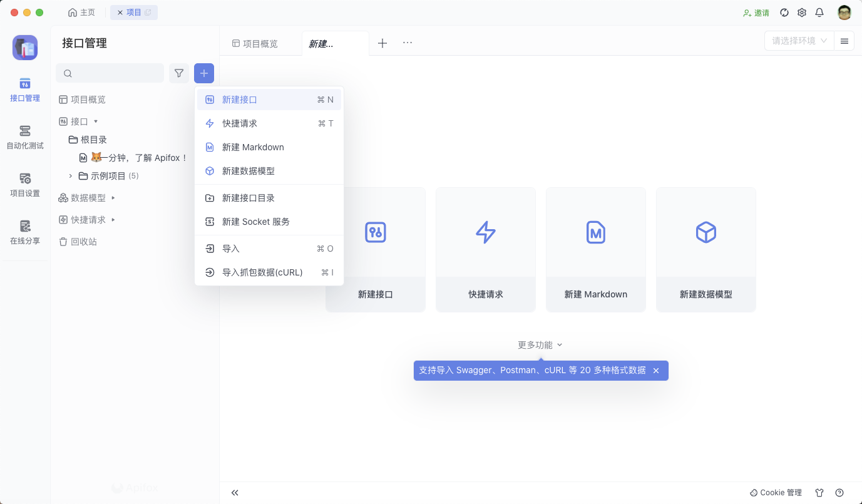The width and height of the screenshot is (862, 504).
Task: Open the 请选择环境 dropdown
Action: tap(799, 40)
